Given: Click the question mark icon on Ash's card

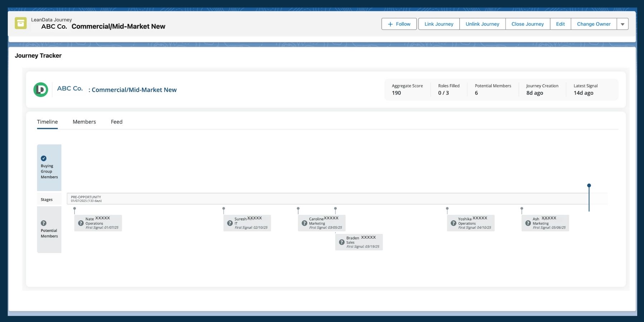Looking at the screenshot, I should (528, 223).
